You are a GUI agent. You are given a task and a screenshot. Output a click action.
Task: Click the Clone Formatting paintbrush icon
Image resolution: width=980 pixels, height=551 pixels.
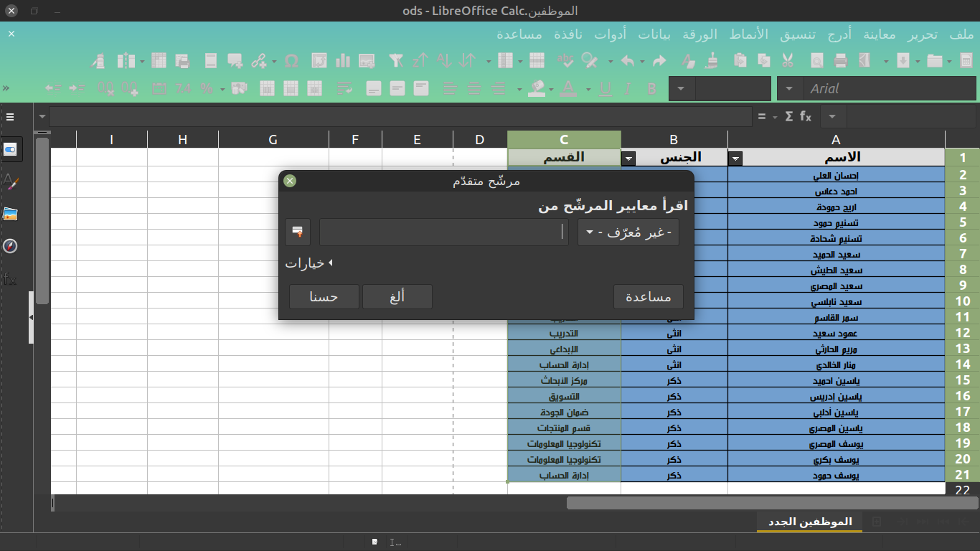coord(712,61)
